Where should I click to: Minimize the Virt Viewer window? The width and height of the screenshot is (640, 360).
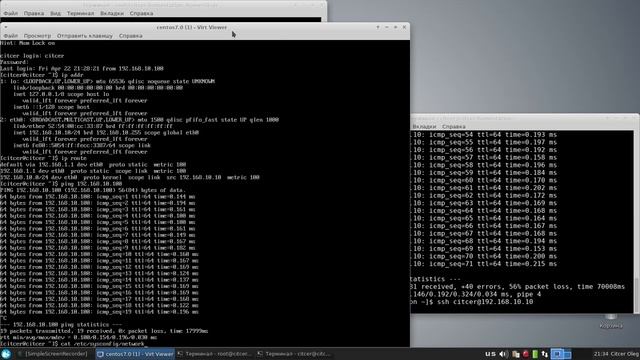pyautogui.click(x=387, y=27)
